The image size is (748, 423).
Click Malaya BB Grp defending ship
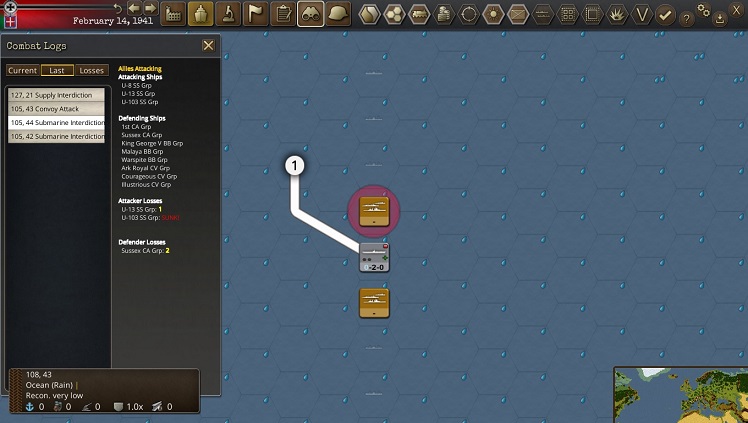[142, 151]
